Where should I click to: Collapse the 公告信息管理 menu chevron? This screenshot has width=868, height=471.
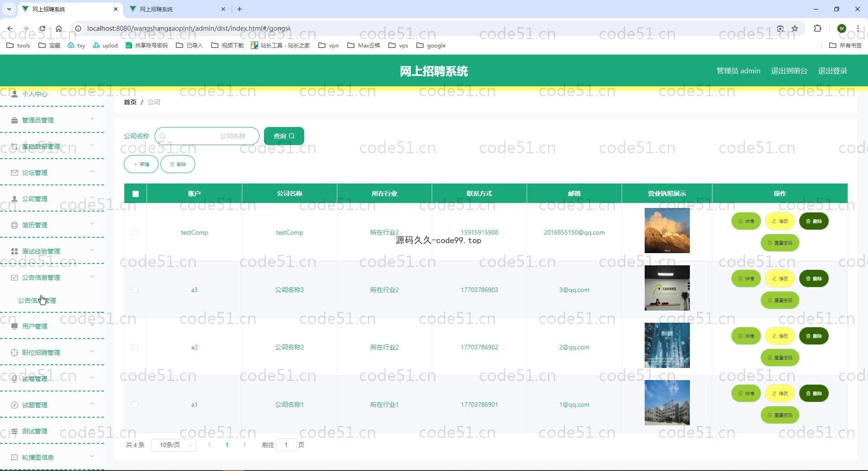coord(92,277)
